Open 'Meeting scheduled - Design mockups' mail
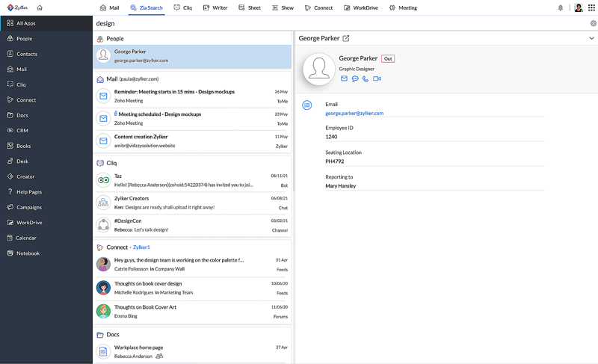The image size is (598, 364). click(193, 119)
